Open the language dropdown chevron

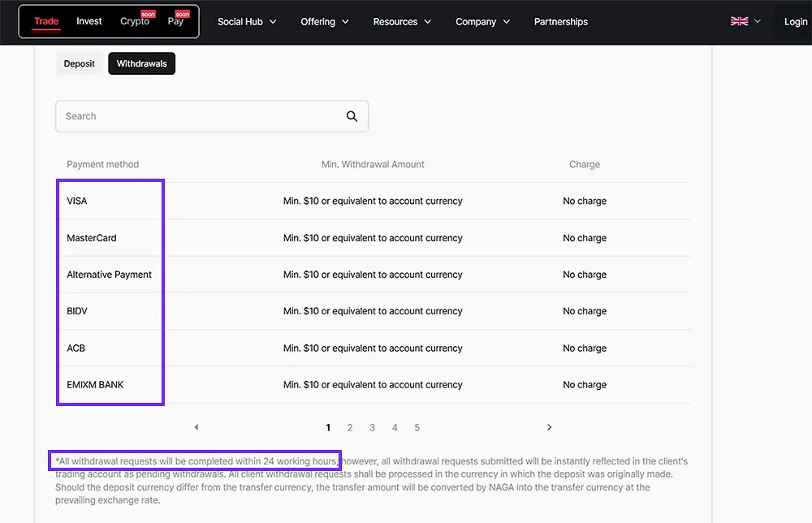[757, 21]
